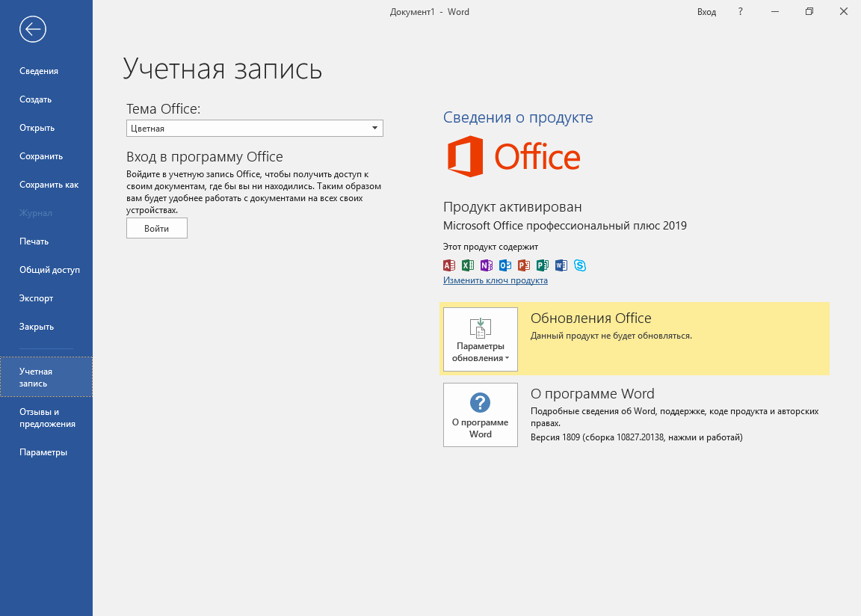This screenshot has width=861, height=616.
Task: Go back using the circled arrow icon
Action: (34, 29)
